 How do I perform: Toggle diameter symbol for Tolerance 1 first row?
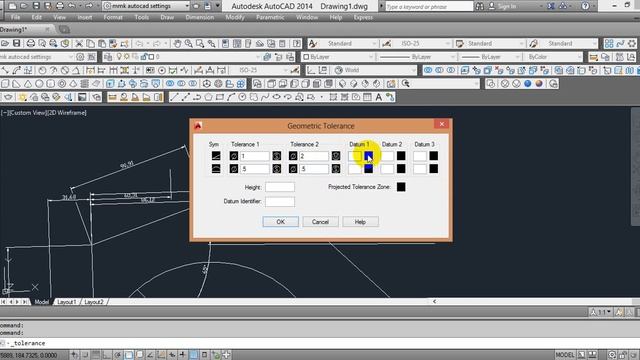pyautogui.click(x=234, y=156)
